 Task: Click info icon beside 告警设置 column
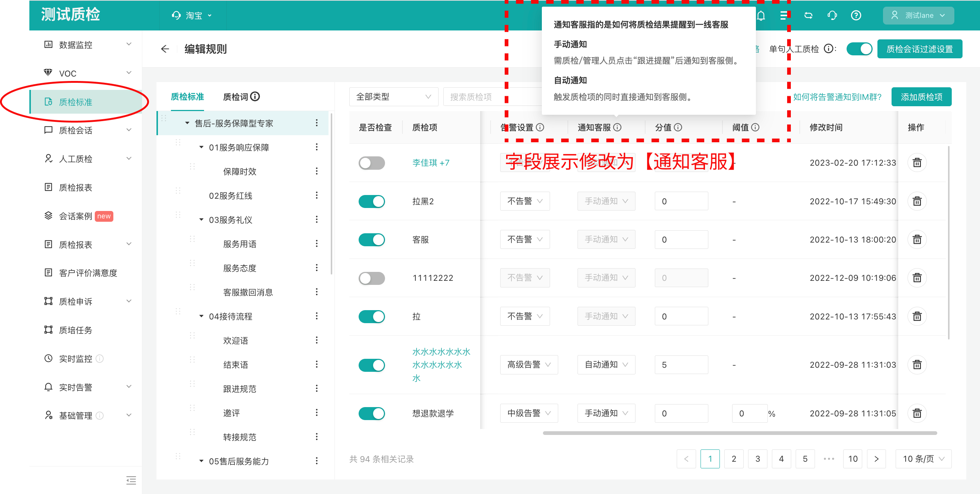540,127
